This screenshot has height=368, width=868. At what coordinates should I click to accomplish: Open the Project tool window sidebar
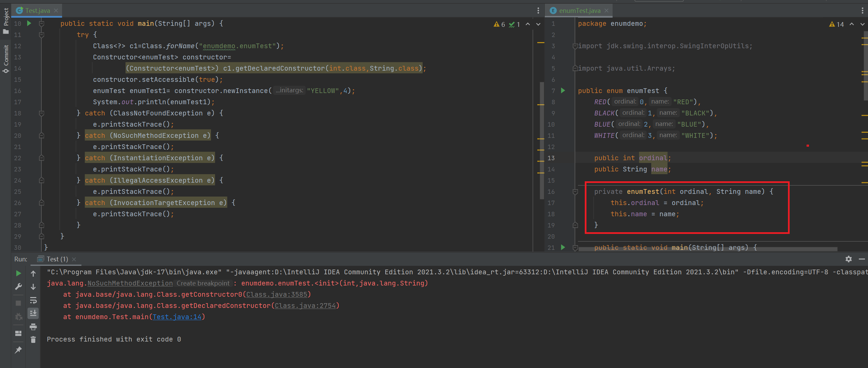click(6, 20)
